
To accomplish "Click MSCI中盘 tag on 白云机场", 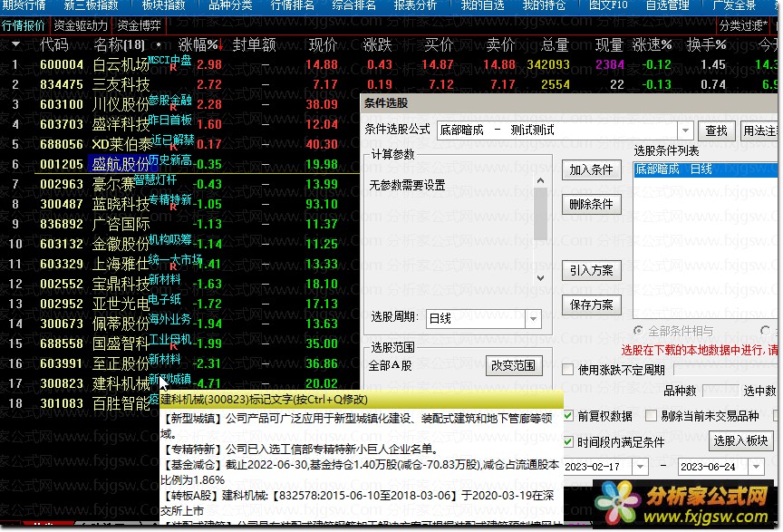I will [169, 60].
